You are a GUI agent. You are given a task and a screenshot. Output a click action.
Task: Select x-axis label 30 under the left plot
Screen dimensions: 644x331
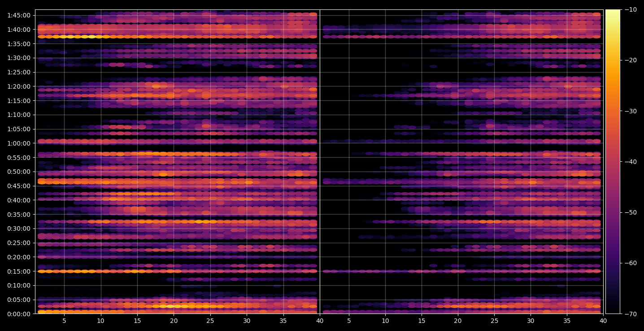pyautogui.click(x=247, y=321)
